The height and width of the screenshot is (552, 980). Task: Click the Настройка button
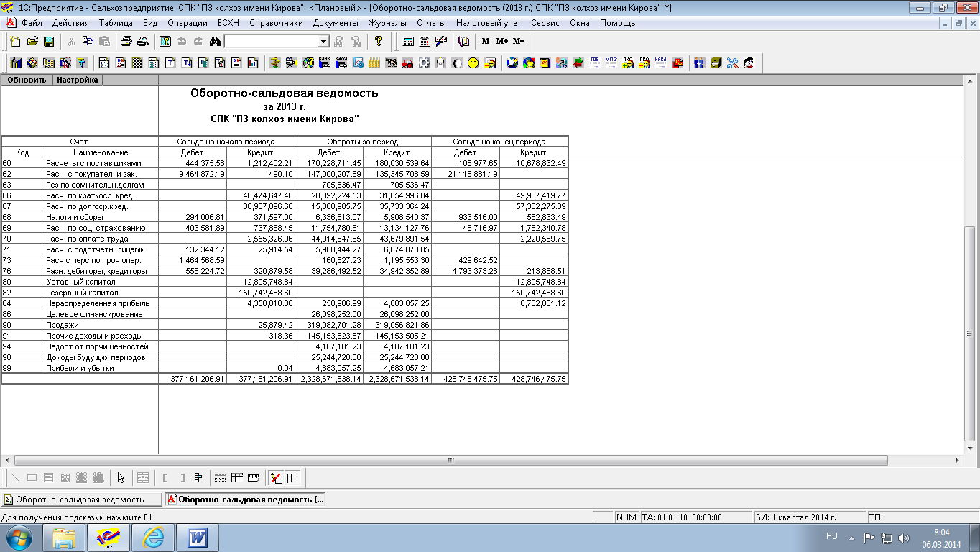78,80
